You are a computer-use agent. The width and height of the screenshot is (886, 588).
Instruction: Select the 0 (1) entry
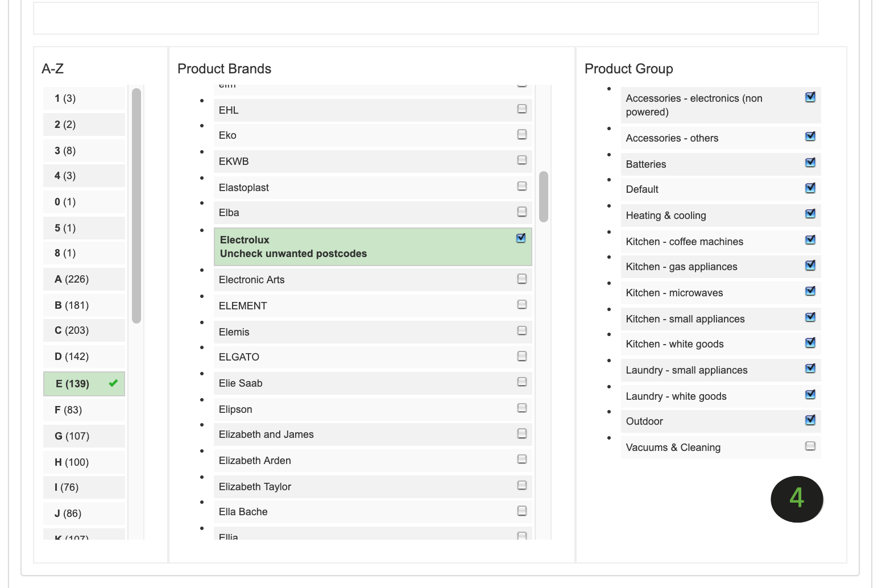84,202
